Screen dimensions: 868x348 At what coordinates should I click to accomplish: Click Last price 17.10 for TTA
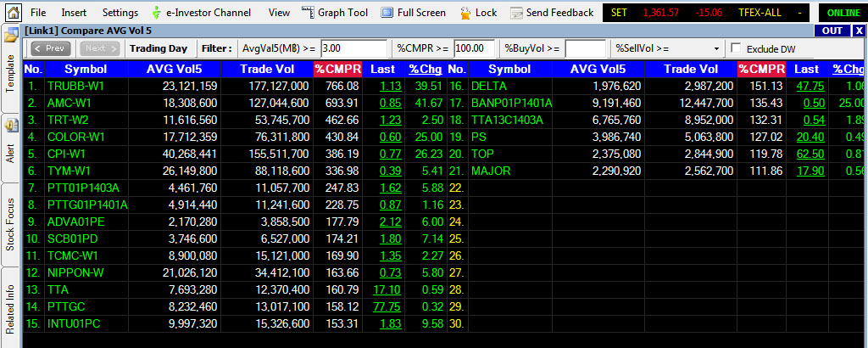[x=387, y=289]
